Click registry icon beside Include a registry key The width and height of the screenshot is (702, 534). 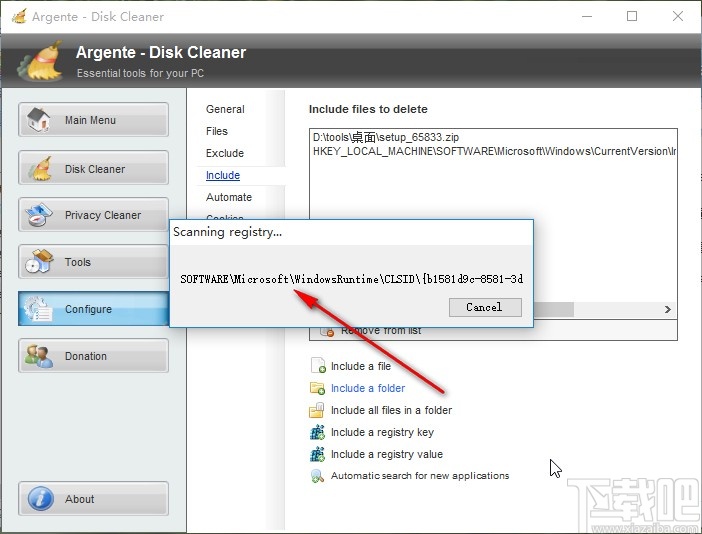tap(317, 432)
